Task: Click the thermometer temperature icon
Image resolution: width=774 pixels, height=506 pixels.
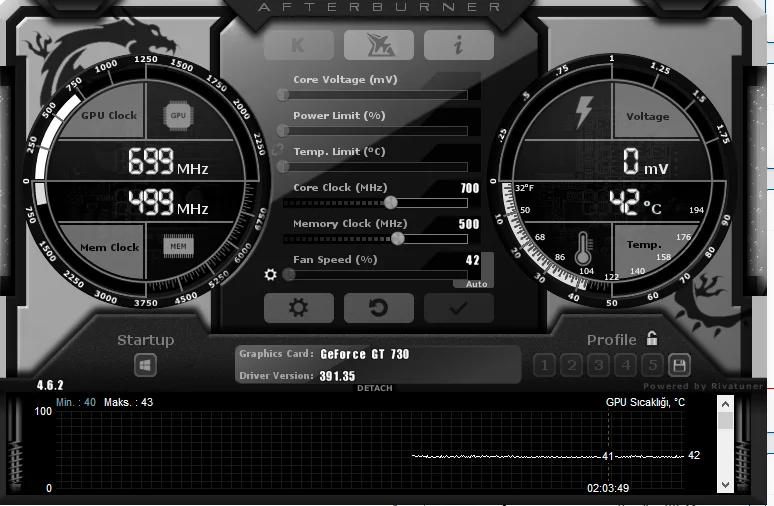Action: point(583,248)
